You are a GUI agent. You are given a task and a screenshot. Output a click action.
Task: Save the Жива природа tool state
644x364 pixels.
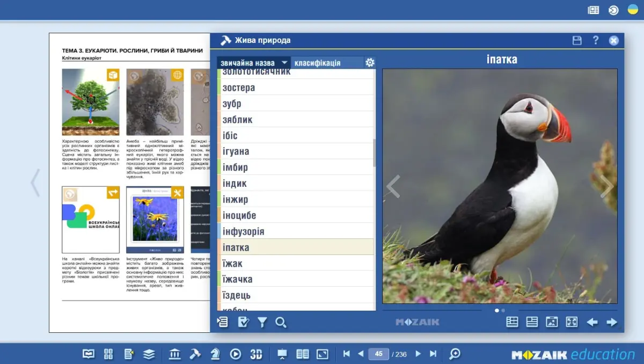(x=577, y=40)
